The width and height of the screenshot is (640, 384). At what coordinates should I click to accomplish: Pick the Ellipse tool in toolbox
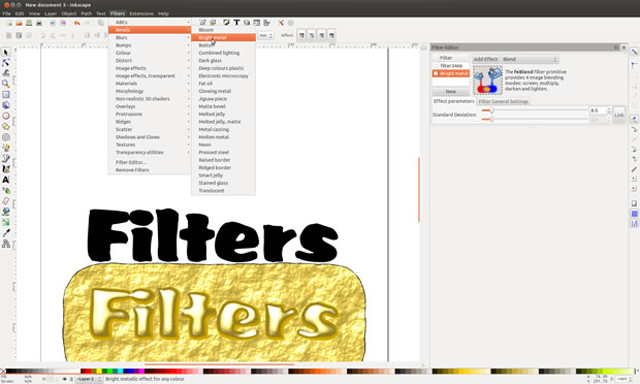6,116
